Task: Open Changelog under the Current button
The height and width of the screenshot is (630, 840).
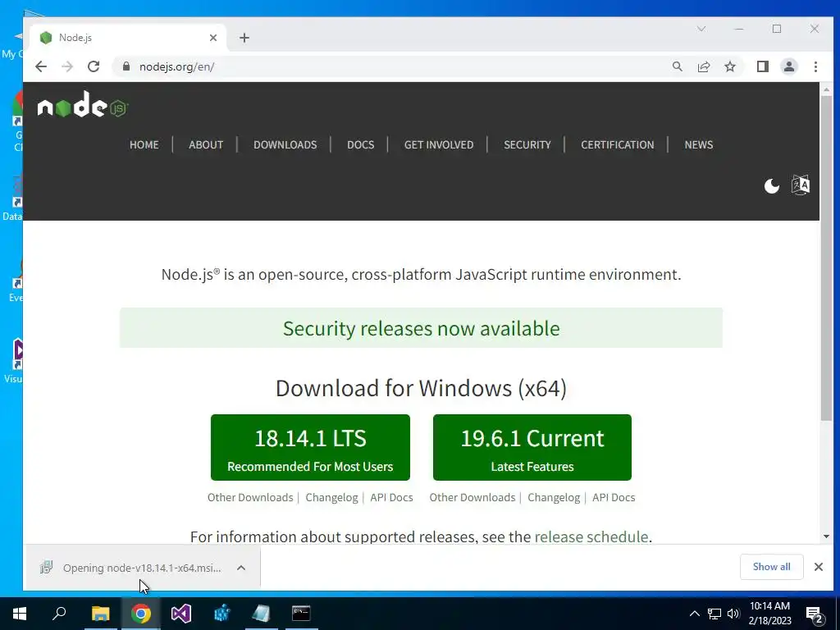Action: click(x=554, y=497)
